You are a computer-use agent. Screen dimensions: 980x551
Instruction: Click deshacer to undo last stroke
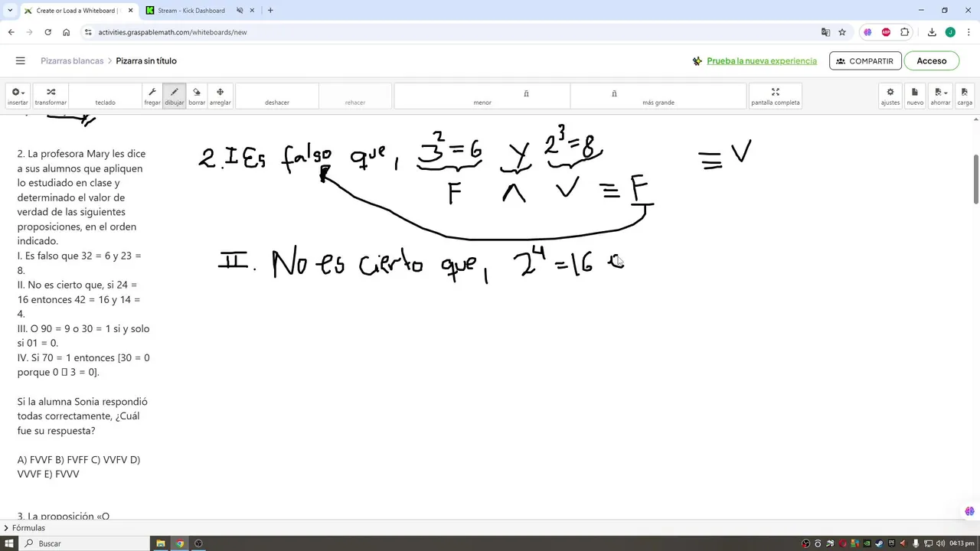coord(277,96)
